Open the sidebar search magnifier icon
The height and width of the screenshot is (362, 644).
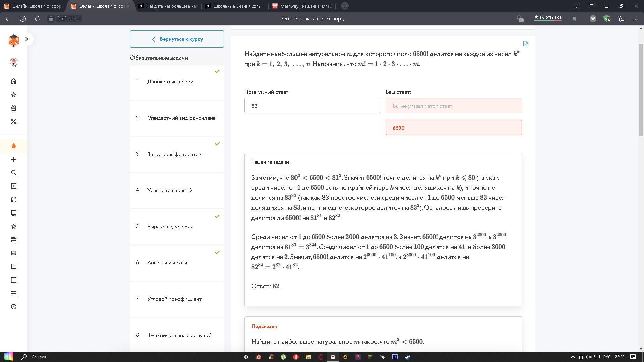[14, 173]
